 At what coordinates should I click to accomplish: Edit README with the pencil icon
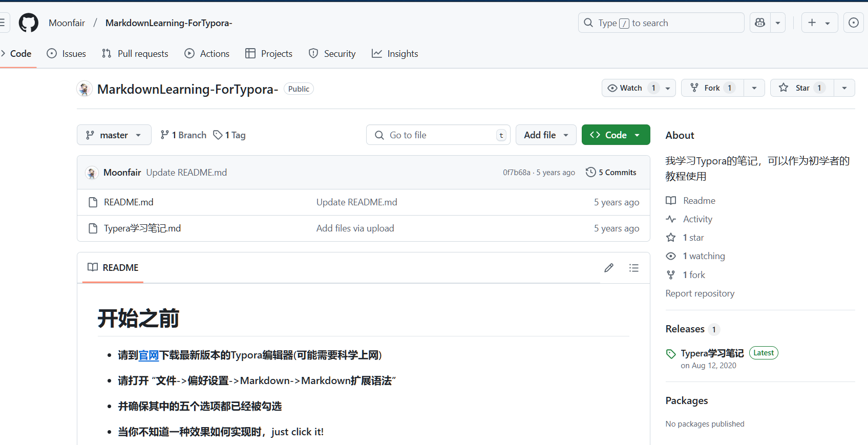click(x=608, y=268)
